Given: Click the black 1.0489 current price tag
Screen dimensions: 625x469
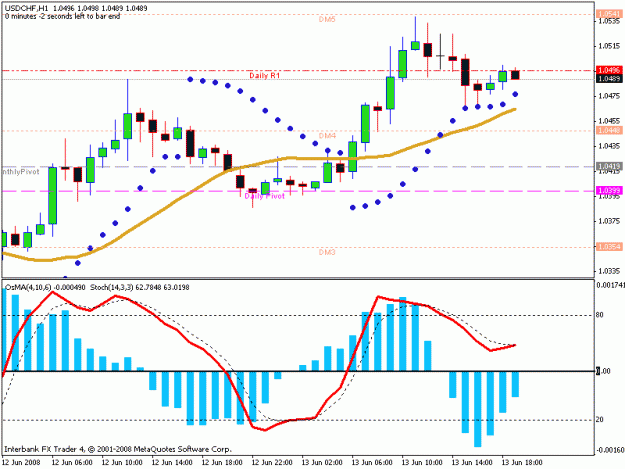Looking at the screenshot, I should pos(609,78).
